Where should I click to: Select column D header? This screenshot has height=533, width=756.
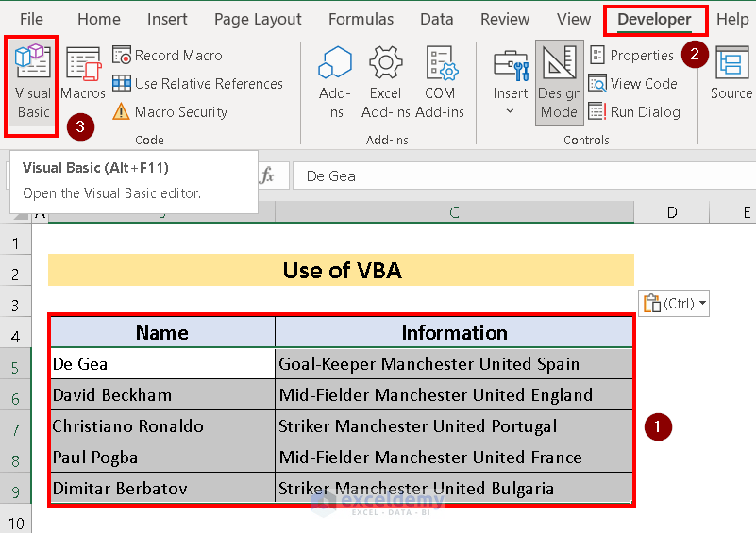tap(672, 212)
